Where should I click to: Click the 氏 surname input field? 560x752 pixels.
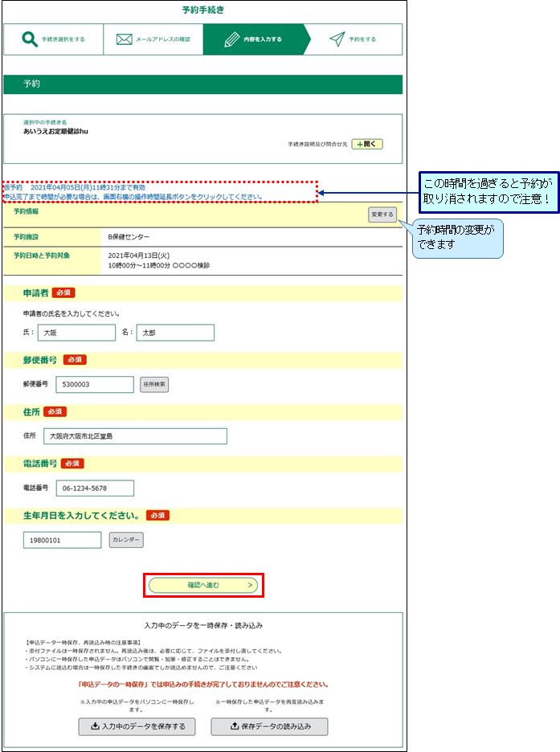point(77,333)
